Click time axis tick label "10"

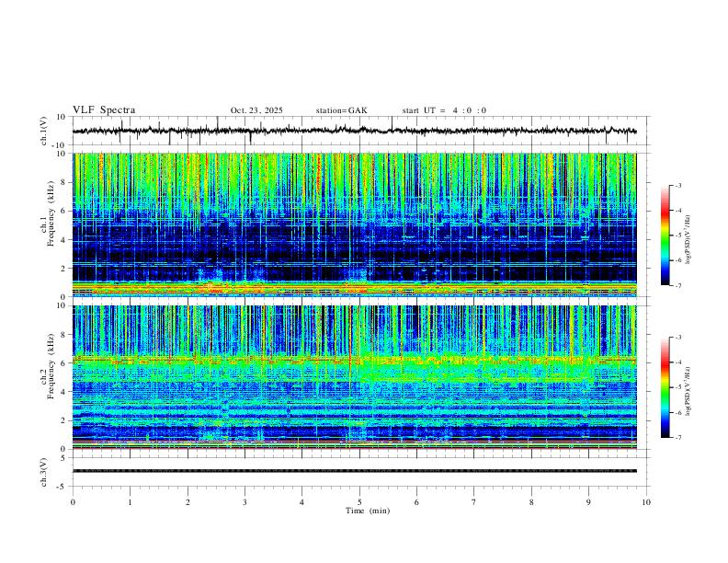point(646,502)
